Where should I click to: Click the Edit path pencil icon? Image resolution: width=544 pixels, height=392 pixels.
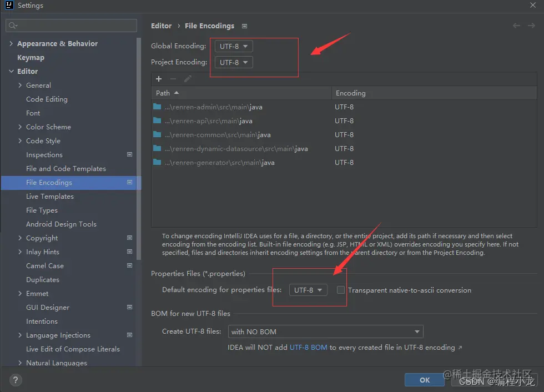[x=188, y=79]
